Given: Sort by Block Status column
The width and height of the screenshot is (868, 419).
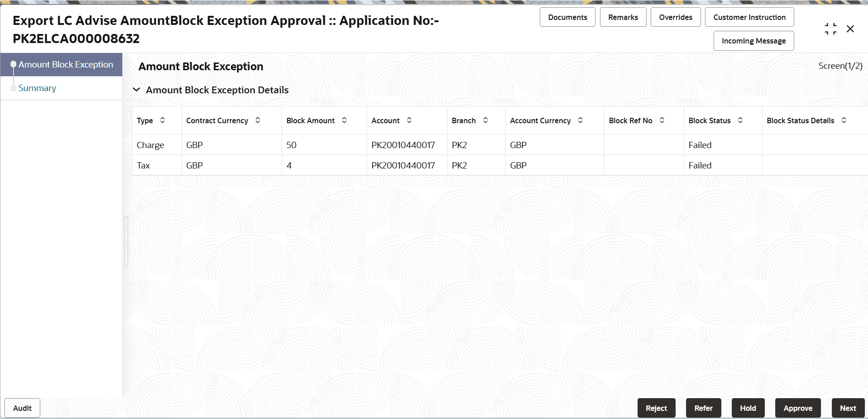Looking at the screenshot, I should point(740,120).
